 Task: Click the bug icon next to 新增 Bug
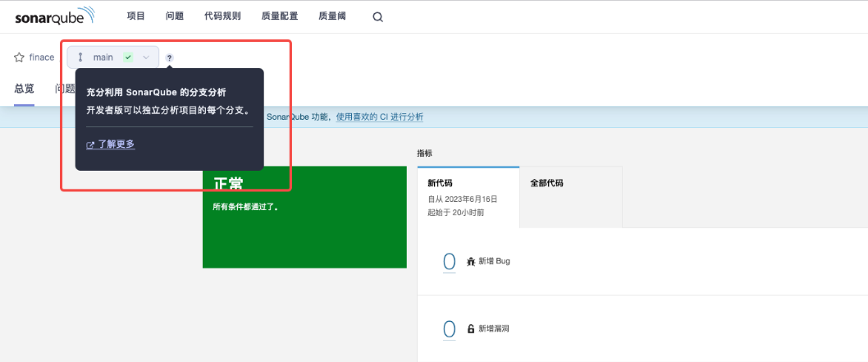[x=471, y=261]
